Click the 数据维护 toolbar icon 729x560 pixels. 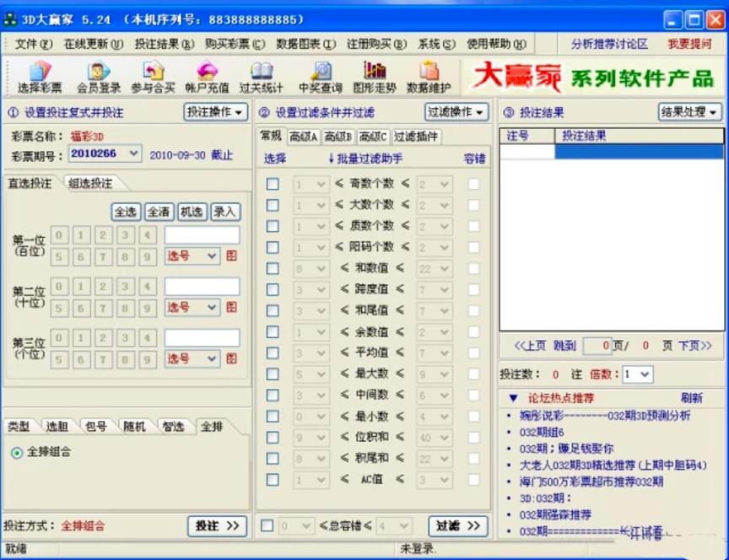pos(429,77)
